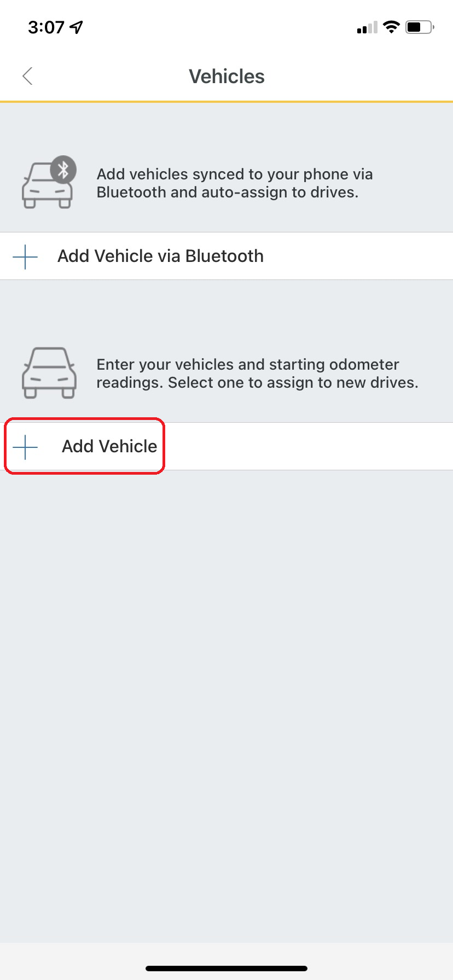The height and width of the screenshot is (980, 453).
Task: Collapse this screen with the back arrow
Action: tap(27, 76)
